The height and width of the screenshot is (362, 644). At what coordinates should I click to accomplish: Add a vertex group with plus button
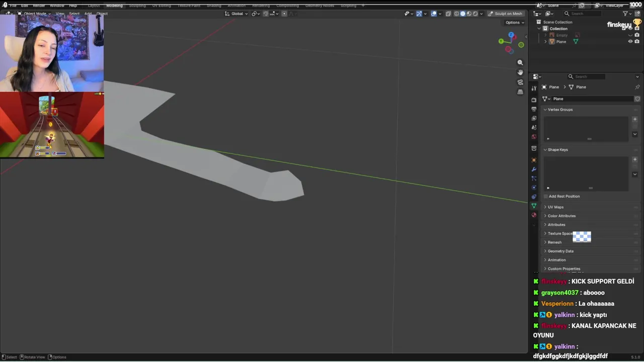(634, 119)
